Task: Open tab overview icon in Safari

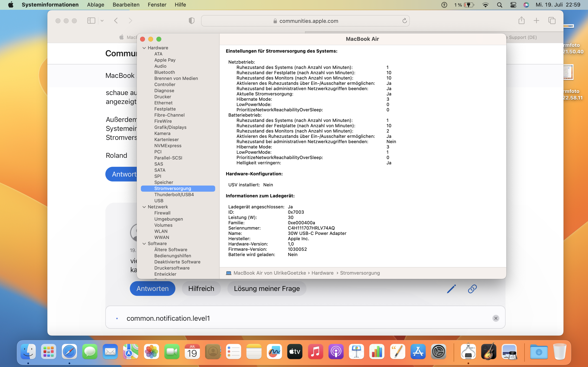Action: 552,21
